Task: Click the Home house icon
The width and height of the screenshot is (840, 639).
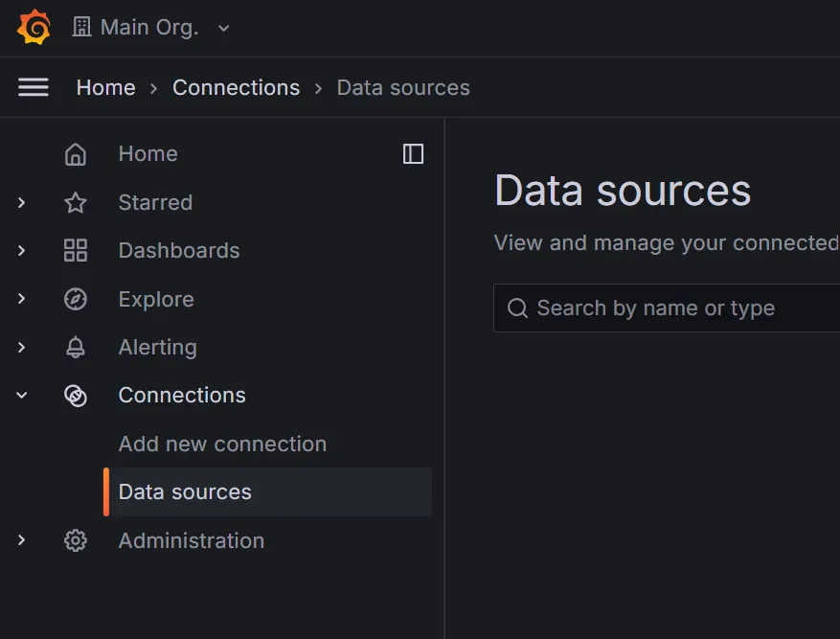Action: coord(76,154)
